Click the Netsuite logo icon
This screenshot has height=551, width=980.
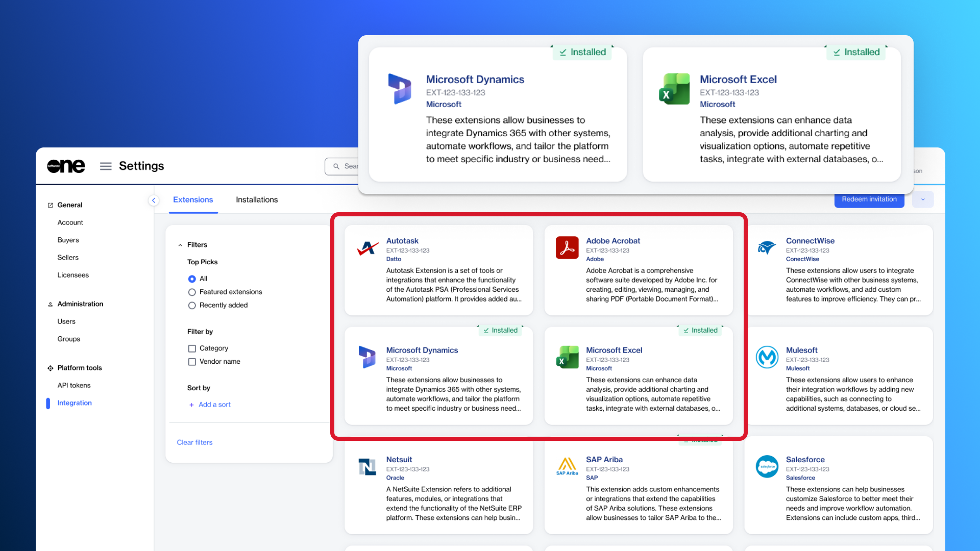pos(367,466)
